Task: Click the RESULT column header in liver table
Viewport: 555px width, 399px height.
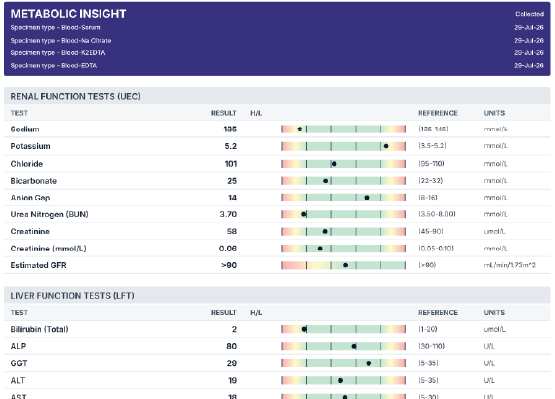Action: tap(224, 313)
